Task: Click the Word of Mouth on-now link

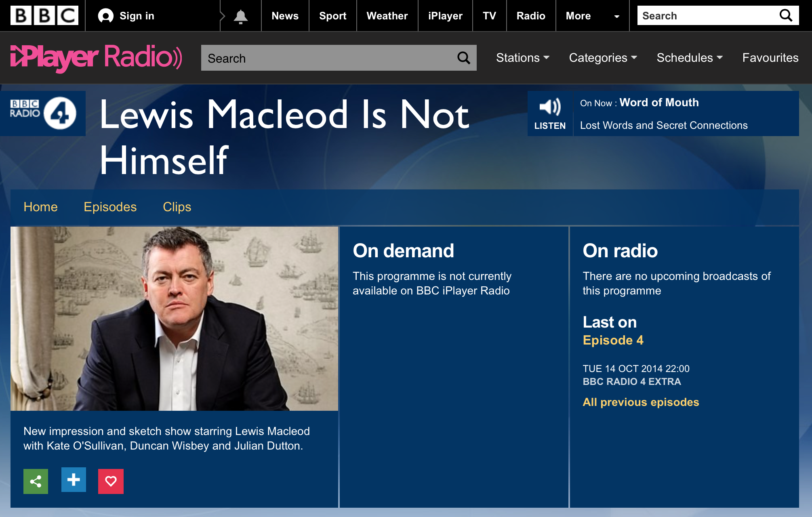Action: coord(659,103)
